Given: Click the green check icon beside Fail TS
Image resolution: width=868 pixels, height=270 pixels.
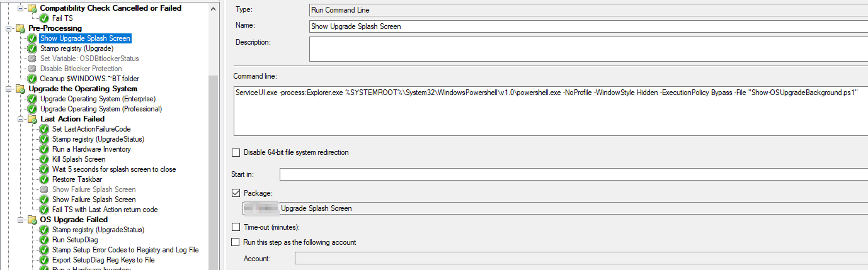Looking at the screenshot, I should (44, 18).
